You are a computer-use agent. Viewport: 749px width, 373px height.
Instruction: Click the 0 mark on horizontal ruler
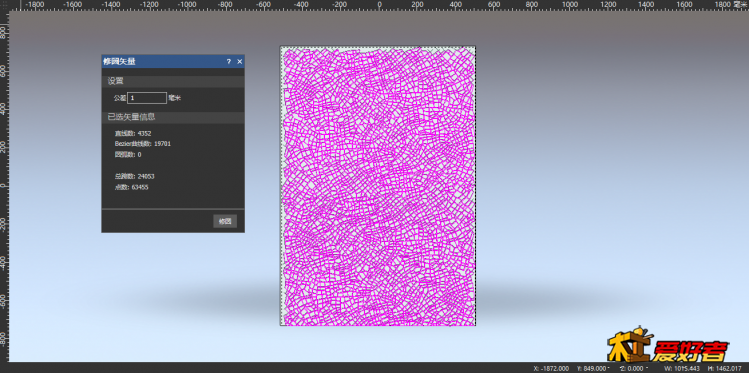(x=379, y=4)
